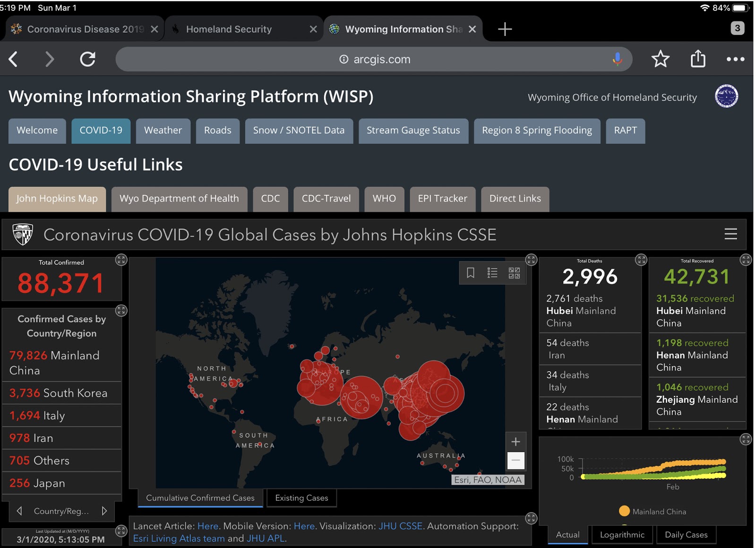Screen dimensions: 756x548
Task: Open the Weather tab
Action: pyautogui.click(x=163, y=130)
